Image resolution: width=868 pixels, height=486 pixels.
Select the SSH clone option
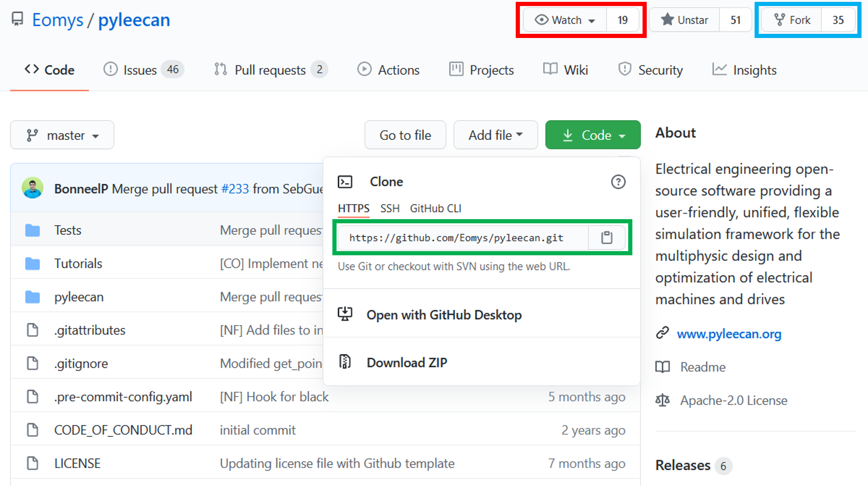tap(390, 208)
